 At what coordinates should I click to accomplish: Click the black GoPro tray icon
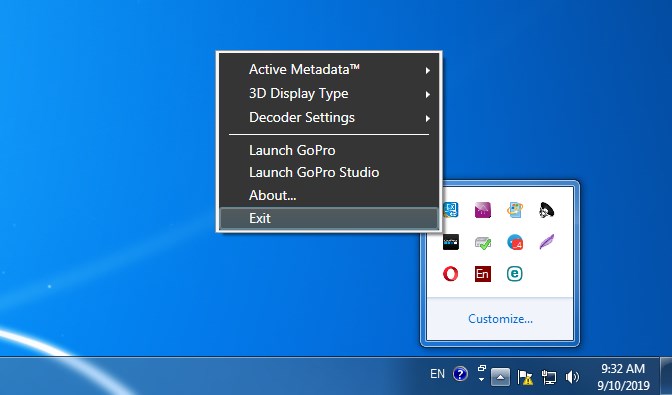click(450, 242)
